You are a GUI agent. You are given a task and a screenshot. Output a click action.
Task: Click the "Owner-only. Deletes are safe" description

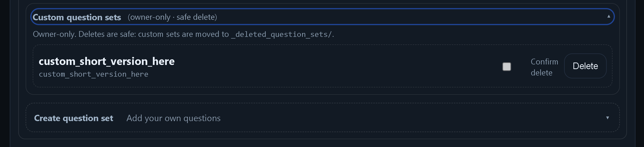tap(84, 34)
